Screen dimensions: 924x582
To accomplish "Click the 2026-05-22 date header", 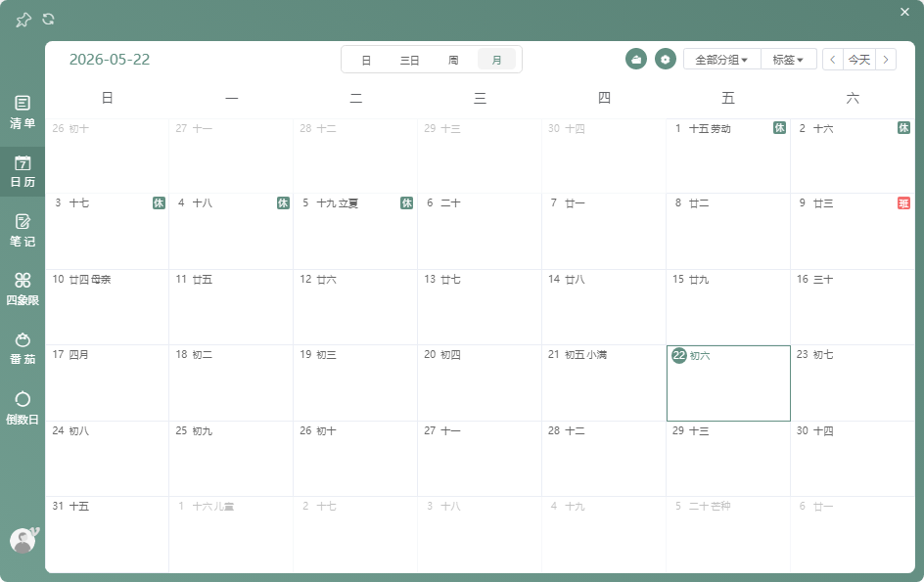I will 110,60.
